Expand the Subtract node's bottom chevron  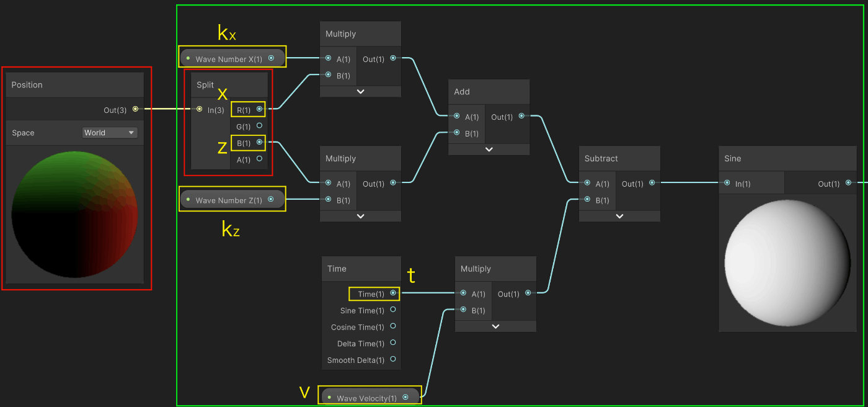tap(619, 216)
